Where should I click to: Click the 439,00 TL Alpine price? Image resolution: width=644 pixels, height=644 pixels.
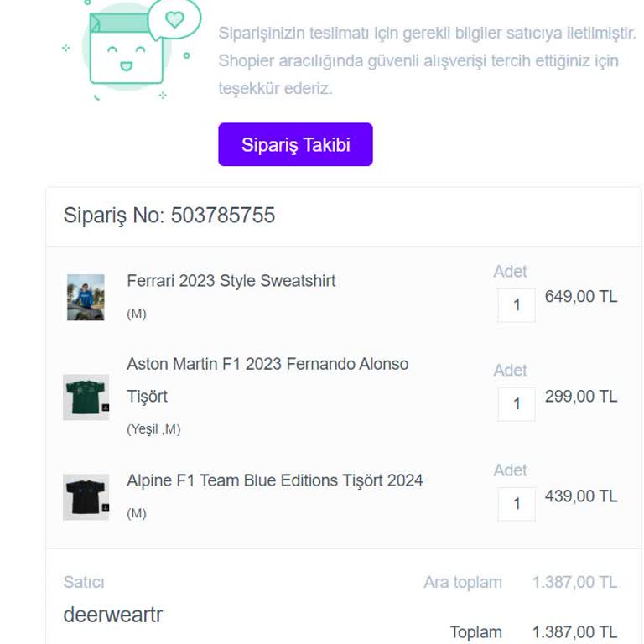click(580, 496)
